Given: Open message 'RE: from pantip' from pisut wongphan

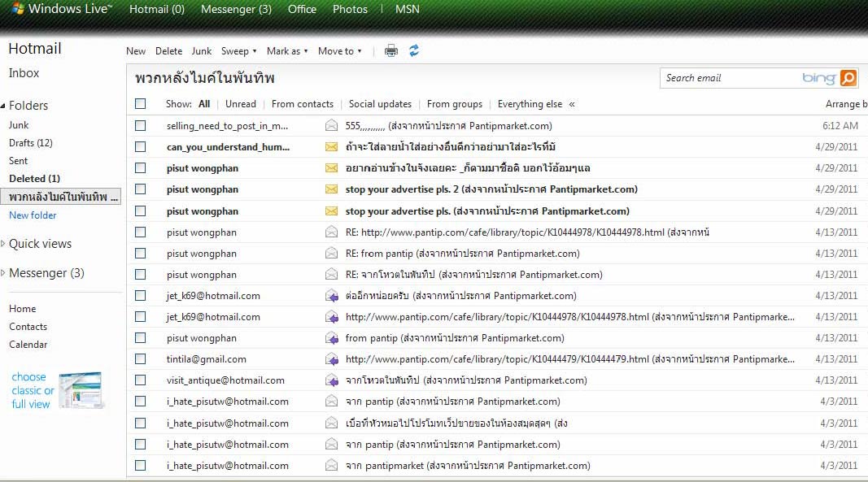Looking at the screenshot, I should (x=462, y=254).
